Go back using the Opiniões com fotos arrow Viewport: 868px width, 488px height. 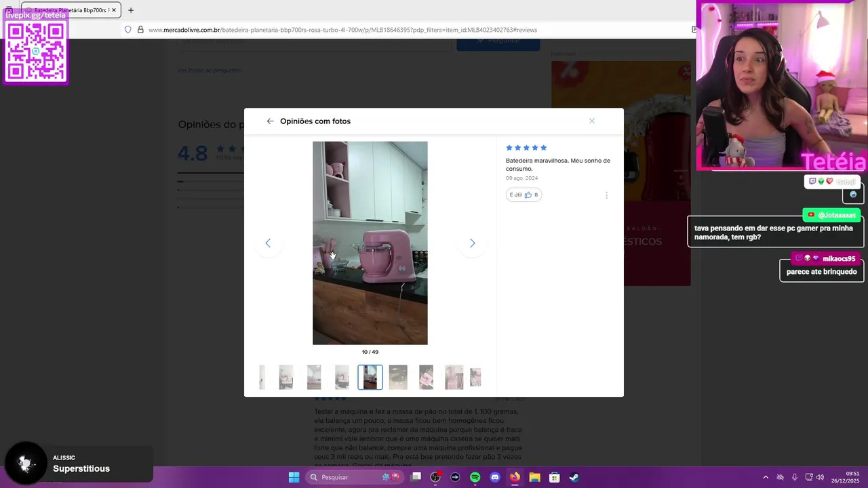[270, 121]
